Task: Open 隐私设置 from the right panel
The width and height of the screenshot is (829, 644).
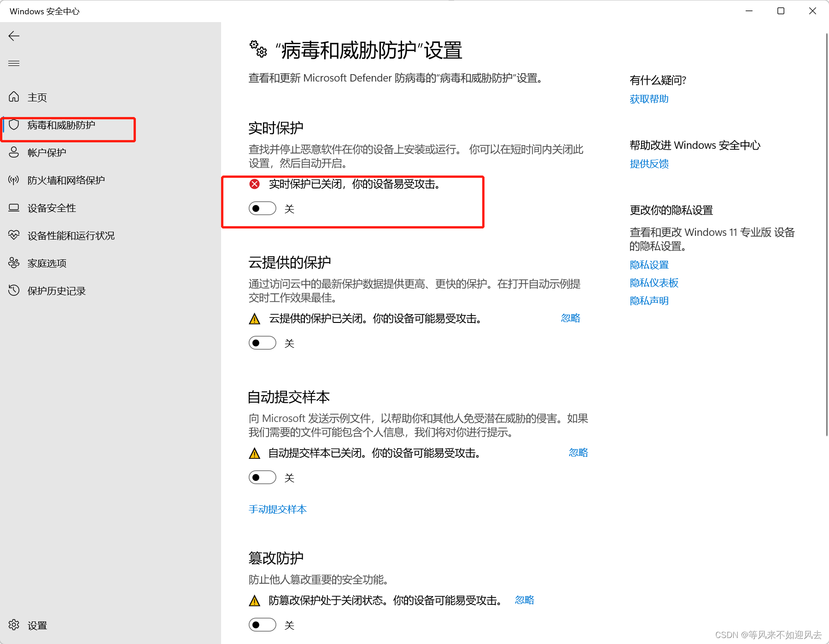Action: 649,264
